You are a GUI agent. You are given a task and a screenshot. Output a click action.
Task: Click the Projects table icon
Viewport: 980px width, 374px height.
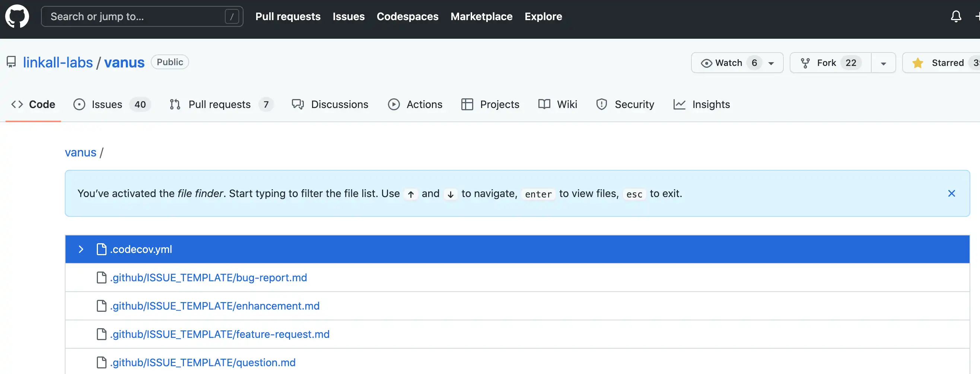pyautogui.click(x=467, y=104)
